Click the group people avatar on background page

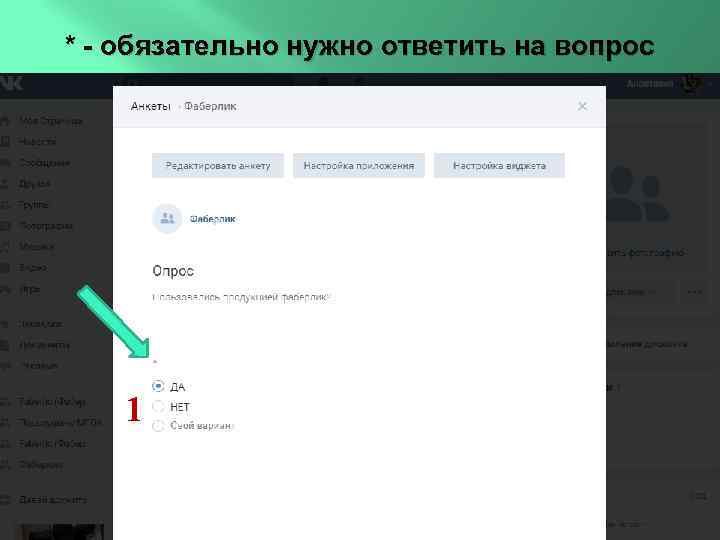point(638,194)
